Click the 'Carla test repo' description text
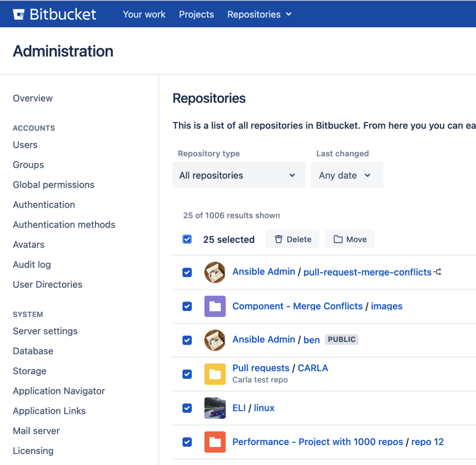Viewport: 476px width, 465px height. coord(260,380)
